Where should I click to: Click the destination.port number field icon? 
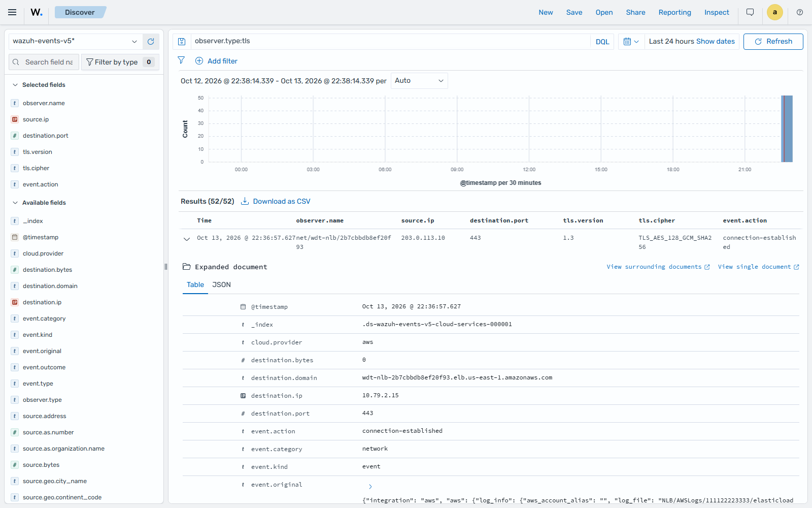coord(15,136)
